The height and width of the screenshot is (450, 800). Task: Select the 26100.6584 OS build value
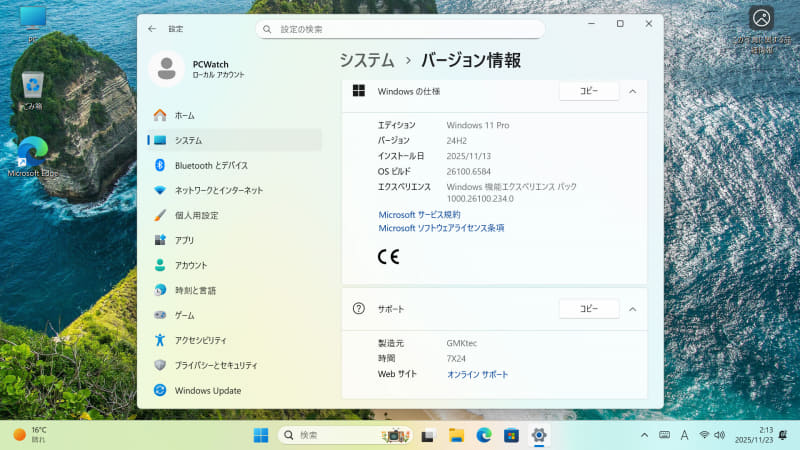tap(468, 171)
